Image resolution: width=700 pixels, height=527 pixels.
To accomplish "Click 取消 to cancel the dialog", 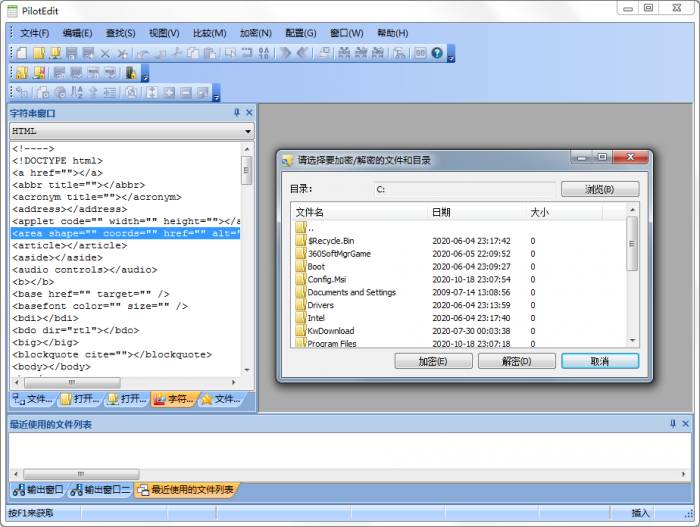I will pos(599,361).
